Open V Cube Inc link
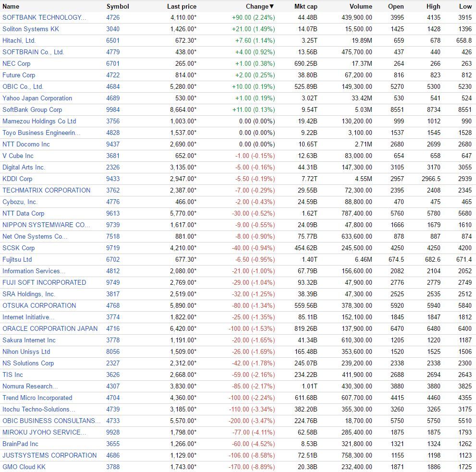Image resolution: width=476 pixels, height=472 pixels. (x=18, y=156)
